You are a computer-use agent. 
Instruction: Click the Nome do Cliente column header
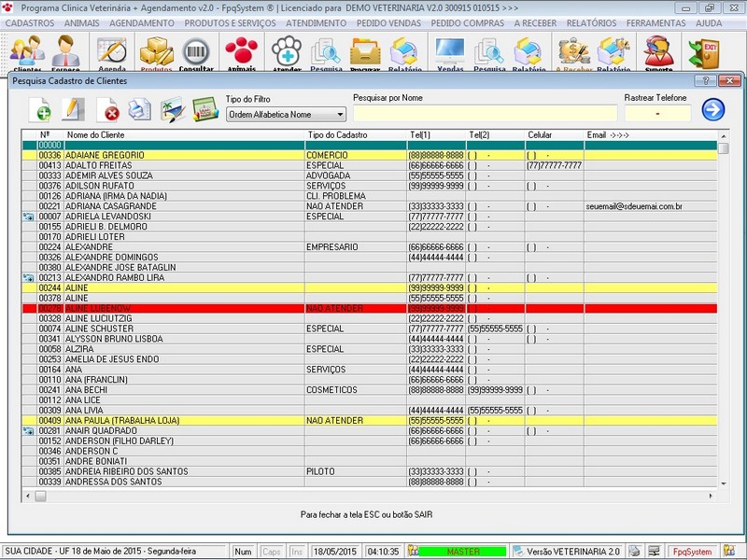pos(185,134)
